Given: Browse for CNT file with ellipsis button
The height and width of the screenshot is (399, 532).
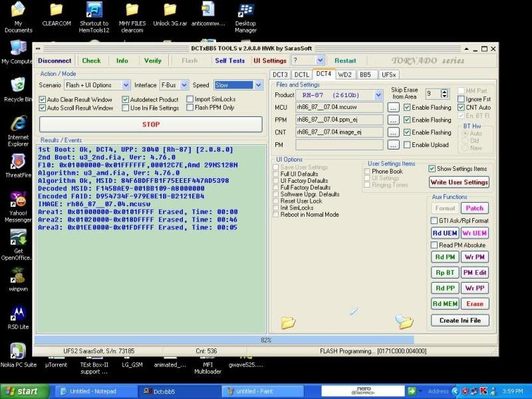Looking at the screenshot, I should coord(393,132).
